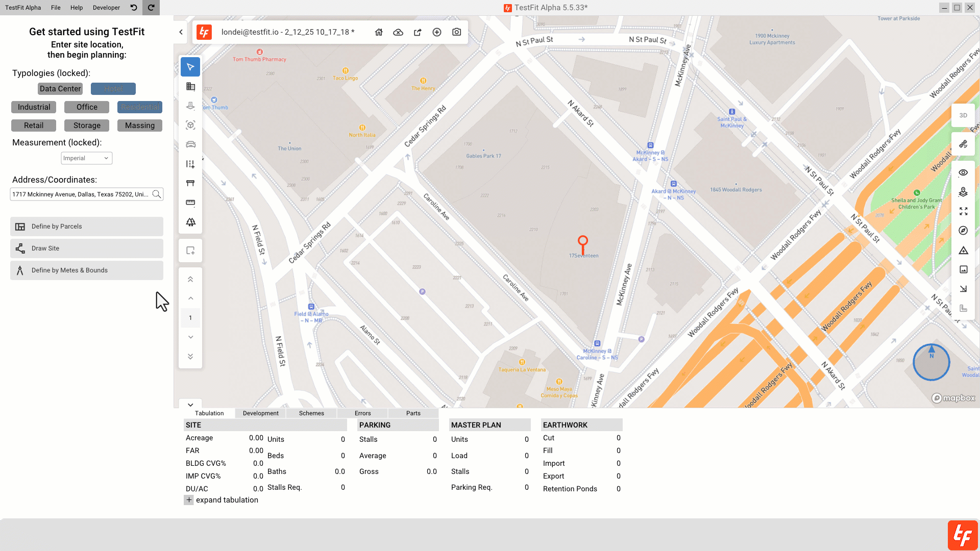This screenshot has height=551, width=980.
Task: Select the arrow pointer tool
Action: coord(190,67)
